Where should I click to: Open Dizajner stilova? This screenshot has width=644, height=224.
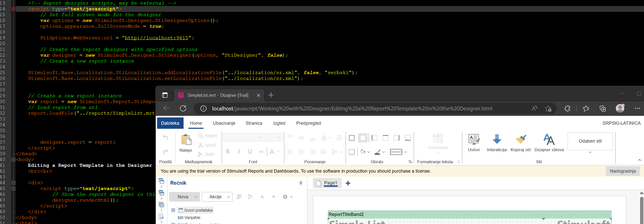click(549, 143)
